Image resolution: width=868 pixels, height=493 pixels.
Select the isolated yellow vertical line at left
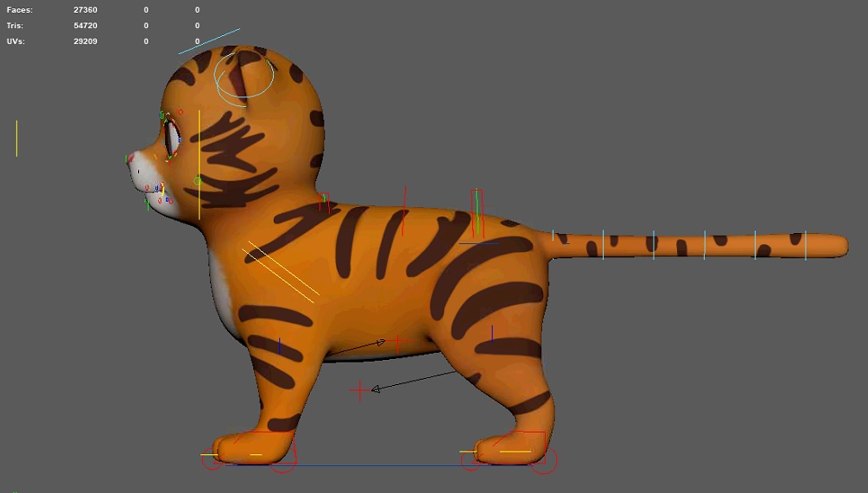[x=17, y=139]
